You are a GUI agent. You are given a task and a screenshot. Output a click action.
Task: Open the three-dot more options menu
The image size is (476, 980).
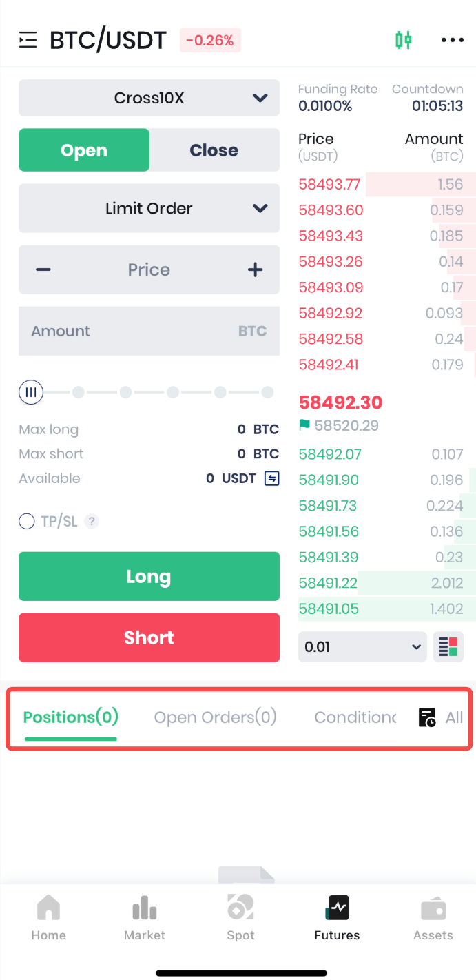point(453,40)
